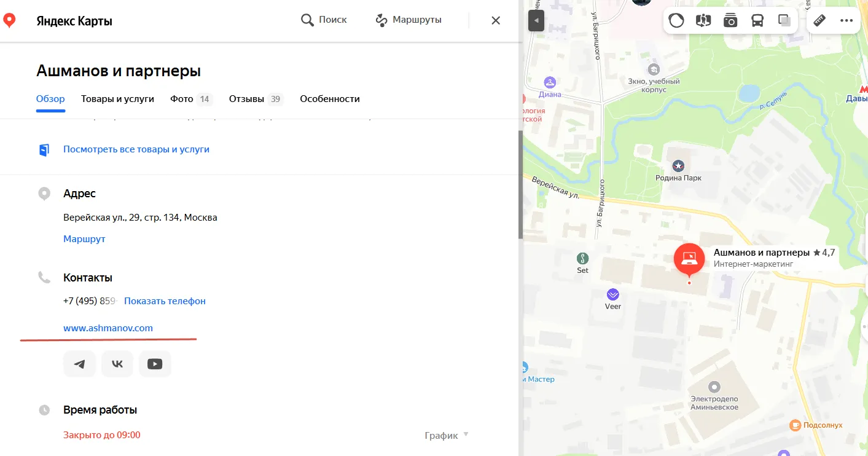
Task: Click the Адрес location pin icon
Action: 44,194
